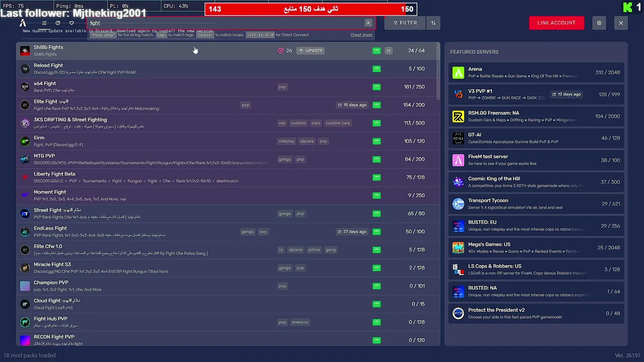644x362 pixels.
Task: Click the green status badge on Reload Fight
Action: click(x=376, y=69)
